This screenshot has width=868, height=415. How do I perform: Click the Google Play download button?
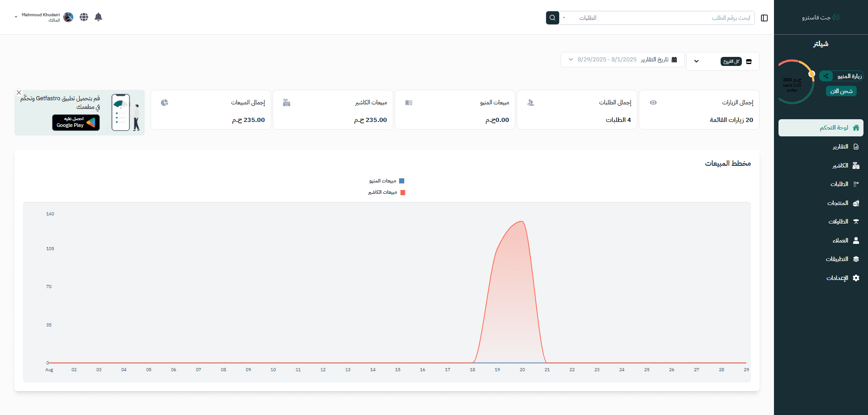point(76,122)
